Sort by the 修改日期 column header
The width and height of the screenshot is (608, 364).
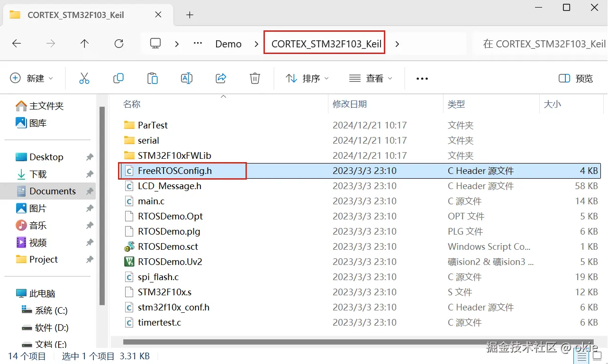(350, 104)
